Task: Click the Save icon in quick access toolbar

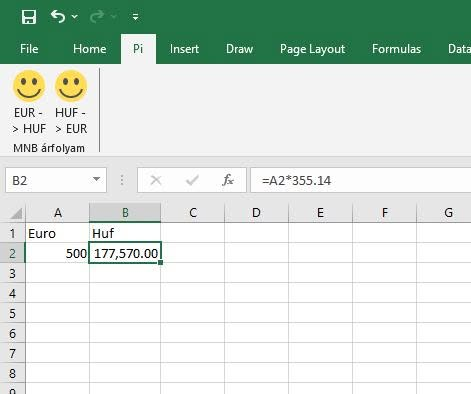Action: click(29, 17)
